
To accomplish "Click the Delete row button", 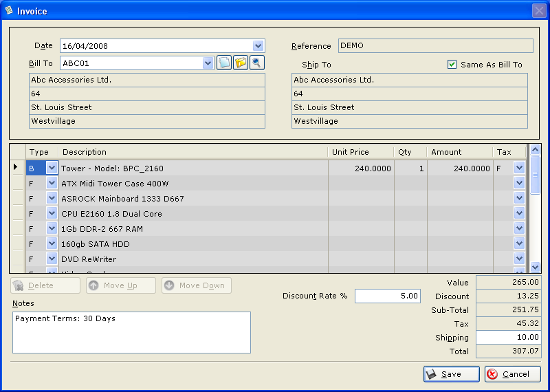I will (x=45, y=285).
